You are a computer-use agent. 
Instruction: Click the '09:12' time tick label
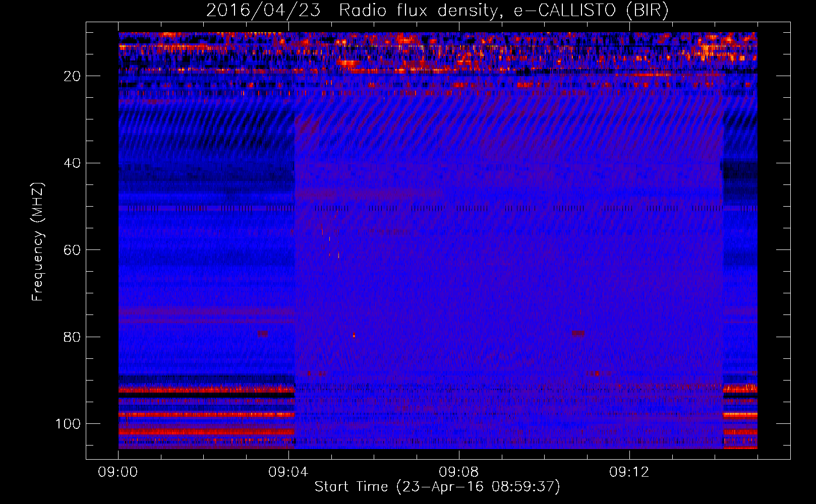click(x=629, y=472)
